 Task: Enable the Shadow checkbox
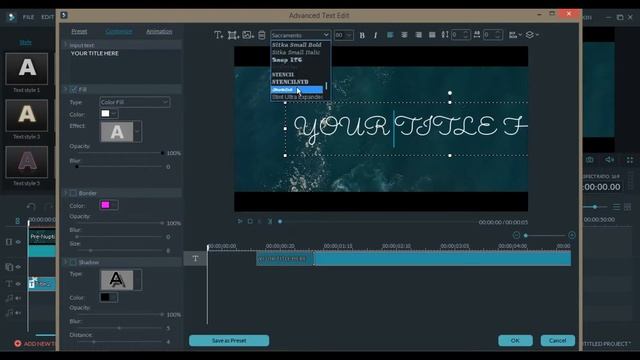click(73, 262)
